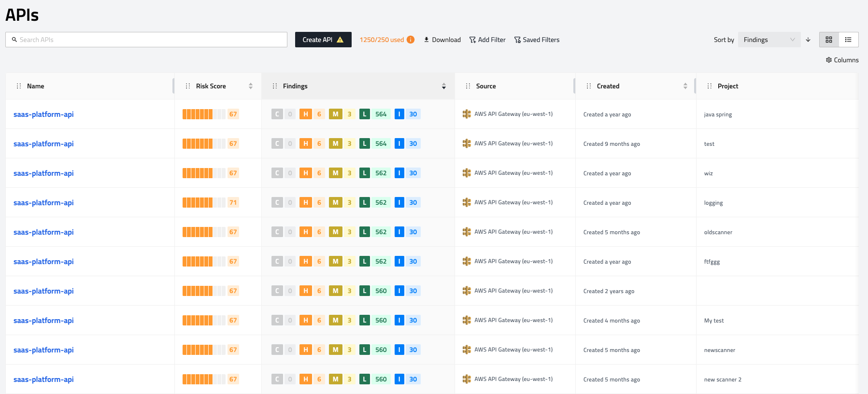Open Add Filter menu

pyautogui.click(x=487, y=40)
